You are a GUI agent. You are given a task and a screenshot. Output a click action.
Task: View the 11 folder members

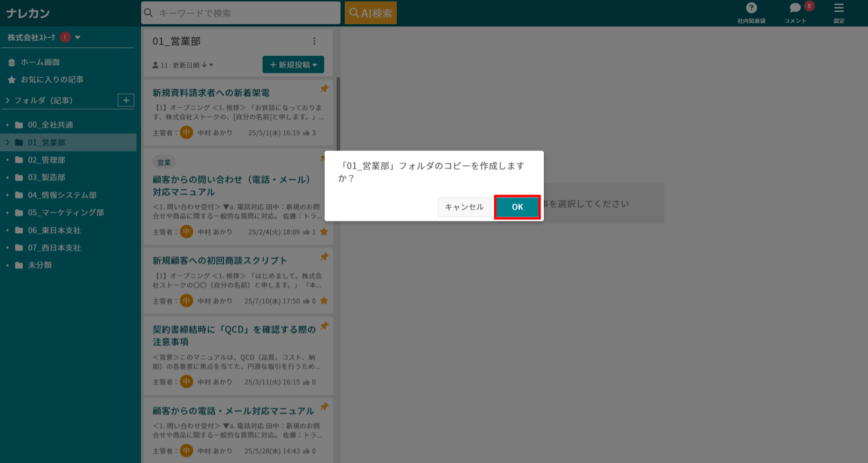pyautogui.click(x=160, y=65)
